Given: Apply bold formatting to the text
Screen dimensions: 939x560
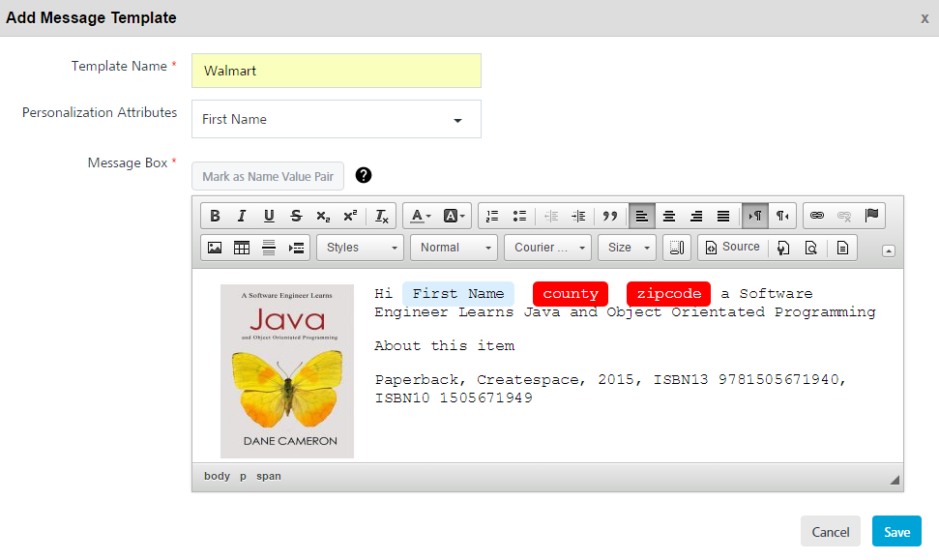Looking at the screenshot, I should 215,216.
